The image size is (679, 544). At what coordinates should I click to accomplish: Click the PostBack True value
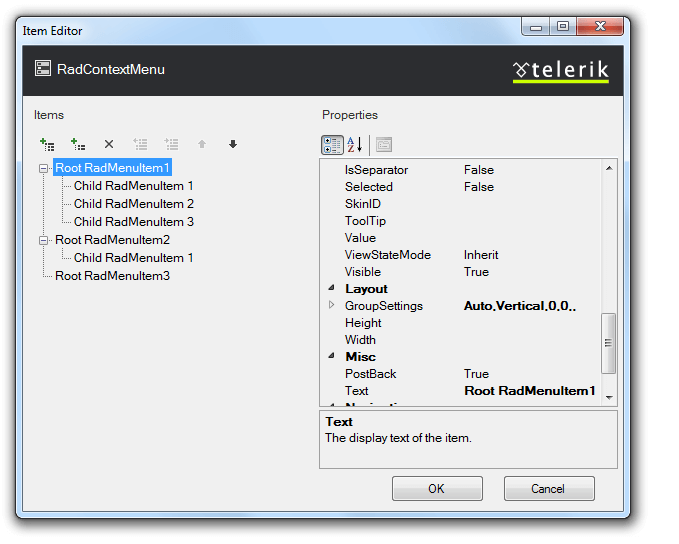(x=476, y=373)
